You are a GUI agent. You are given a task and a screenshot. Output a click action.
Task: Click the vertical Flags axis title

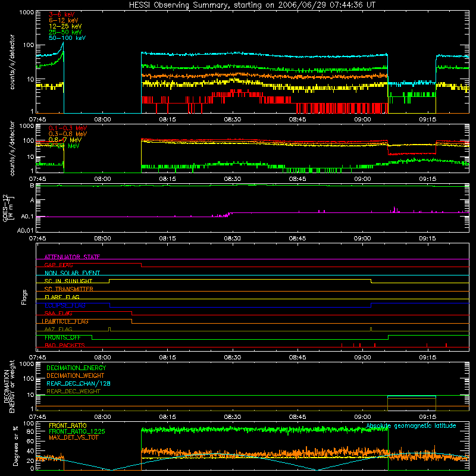tap(24, 297)
